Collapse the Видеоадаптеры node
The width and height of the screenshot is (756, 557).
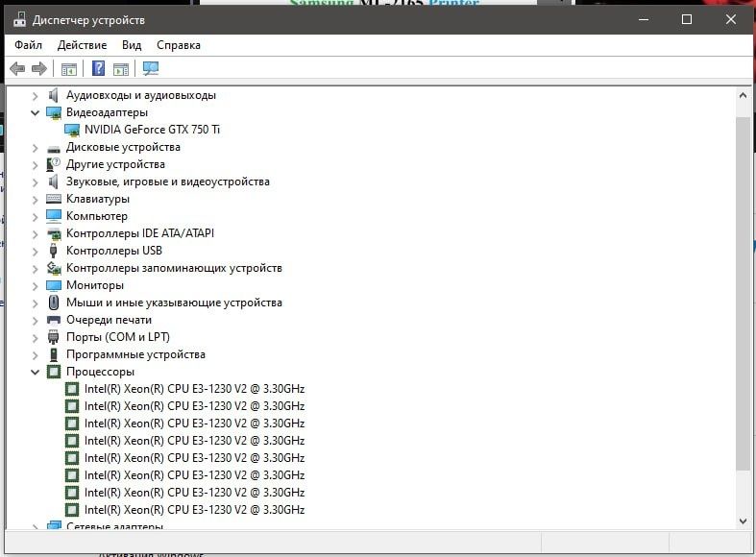35,112
